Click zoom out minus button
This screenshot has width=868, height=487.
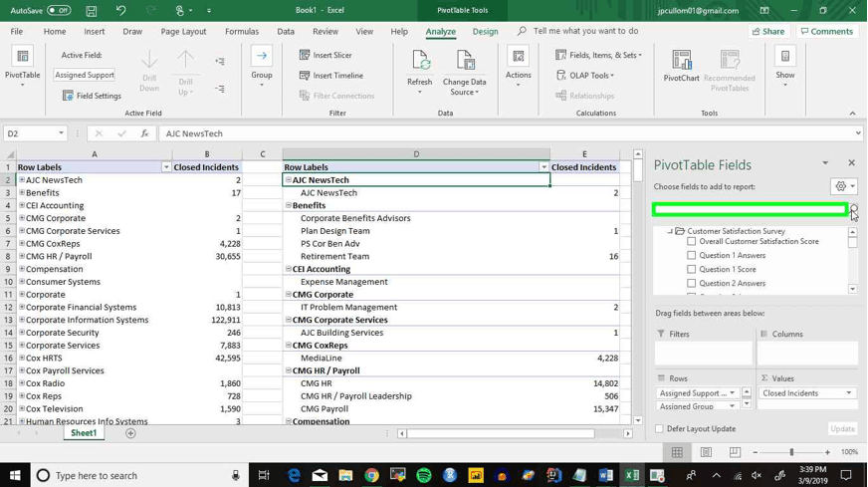[x=756, y=453]
